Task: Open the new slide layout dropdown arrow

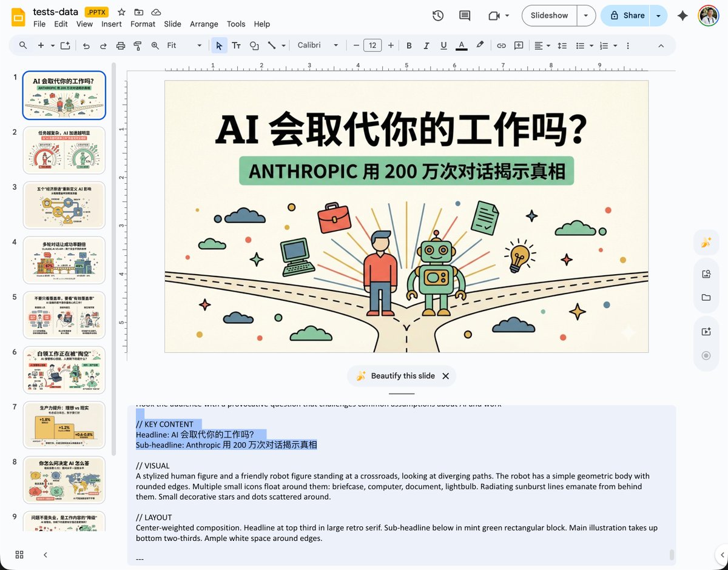Action: (53, 45)
